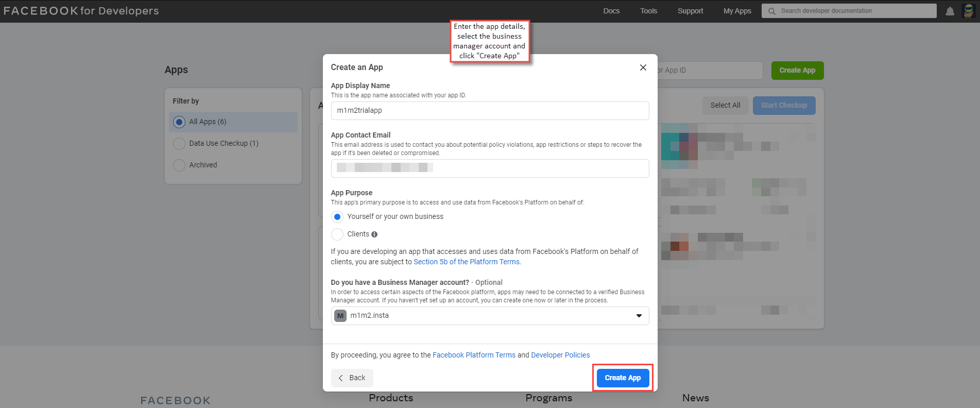
Task: Open the Facebook Platform Terms link
Action: point(474,355)
